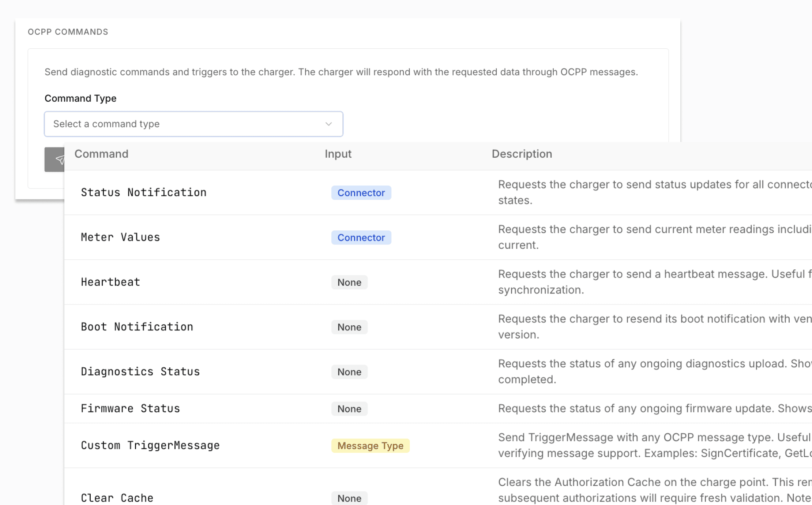Pick the Boot Notification command
Screen dimensions: 812x505
pos(137,327)
